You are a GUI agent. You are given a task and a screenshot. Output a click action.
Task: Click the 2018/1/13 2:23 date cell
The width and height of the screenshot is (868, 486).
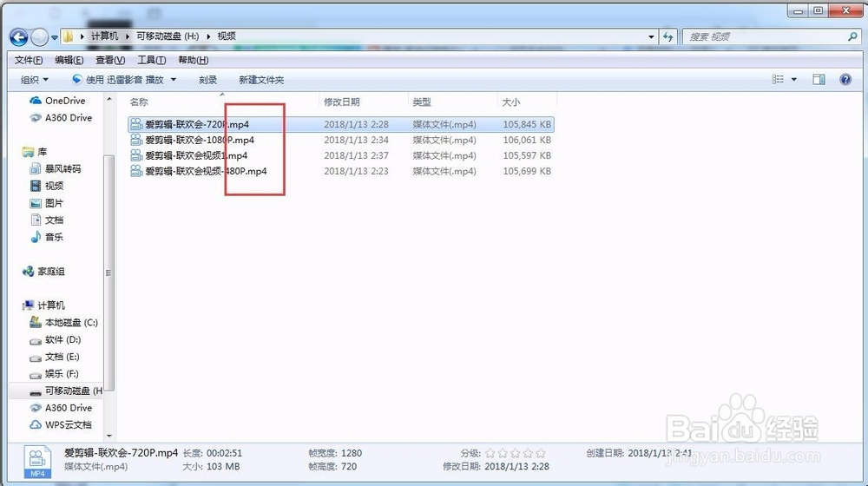pyautogui.click(x=356, y=171)
